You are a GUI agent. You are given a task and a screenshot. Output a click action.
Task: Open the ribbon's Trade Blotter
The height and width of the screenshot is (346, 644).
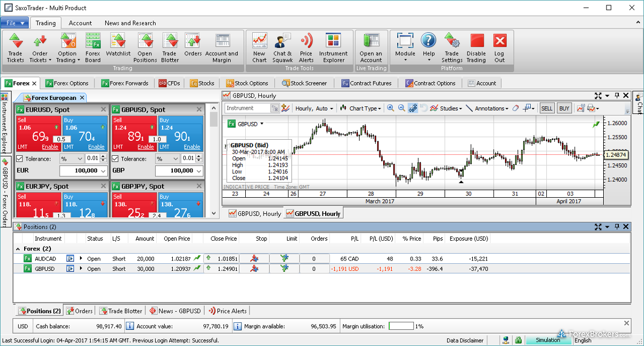(x=170, y=48)
